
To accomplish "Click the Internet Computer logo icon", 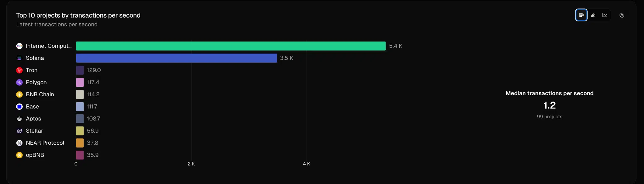I will (x=19, y=46).
